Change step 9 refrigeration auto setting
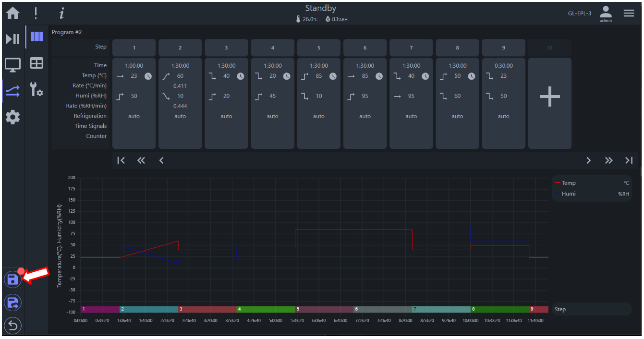Screen dimensions: 644x339 pos(504,116)
